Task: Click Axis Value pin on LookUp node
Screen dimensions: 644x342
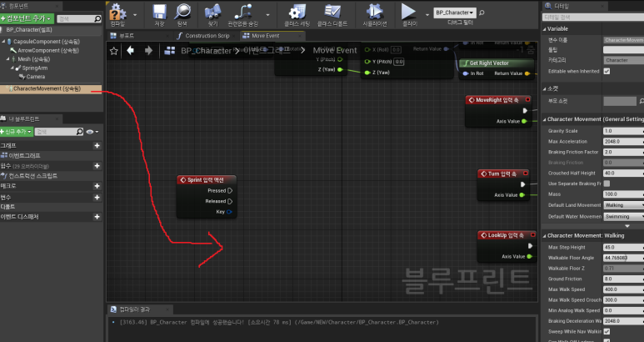Action: tap(529, 257)
